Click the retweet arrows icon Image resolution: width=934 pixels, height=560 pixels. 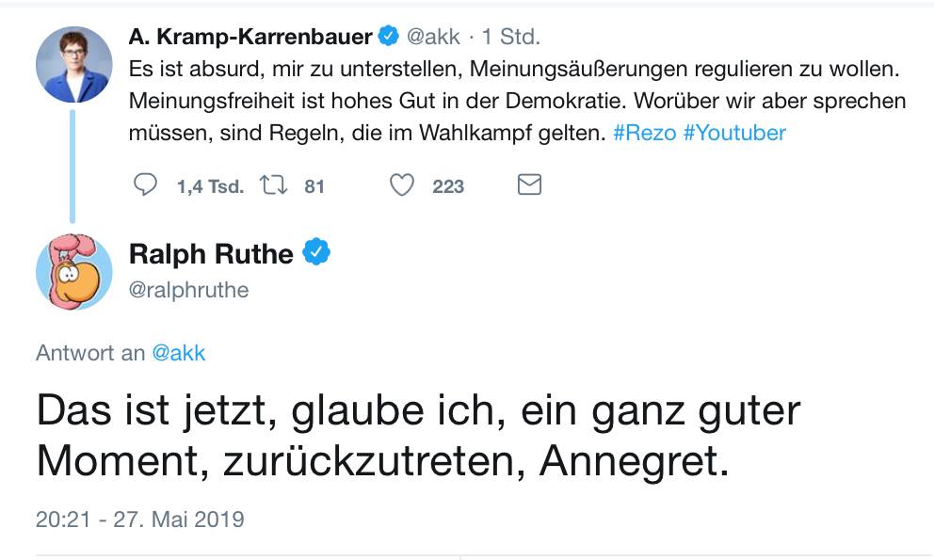click(273, 186)
